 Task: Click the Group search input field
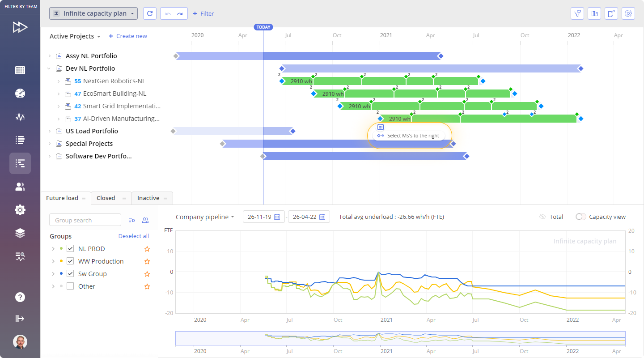[85, 220]
